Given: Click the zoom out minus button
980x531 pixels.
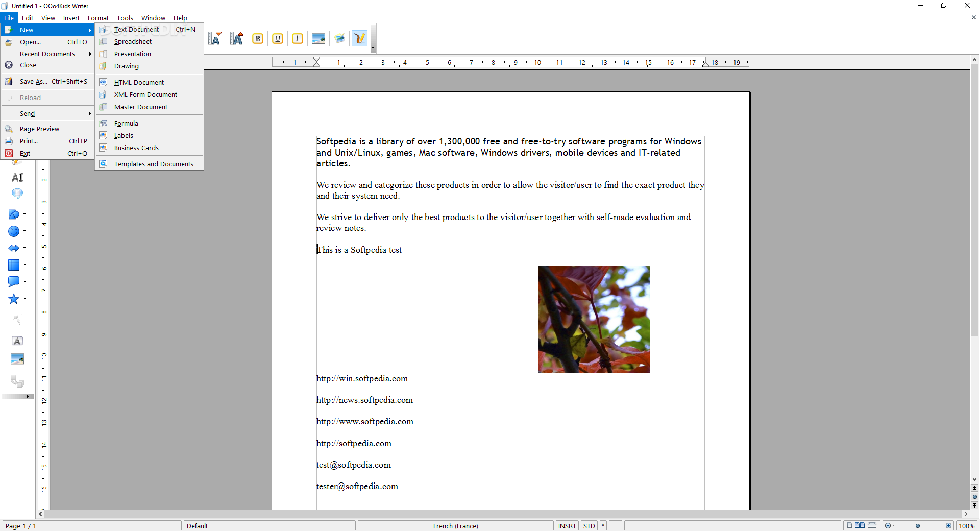Looking at the screenshot, I should [x=888, y=526].
